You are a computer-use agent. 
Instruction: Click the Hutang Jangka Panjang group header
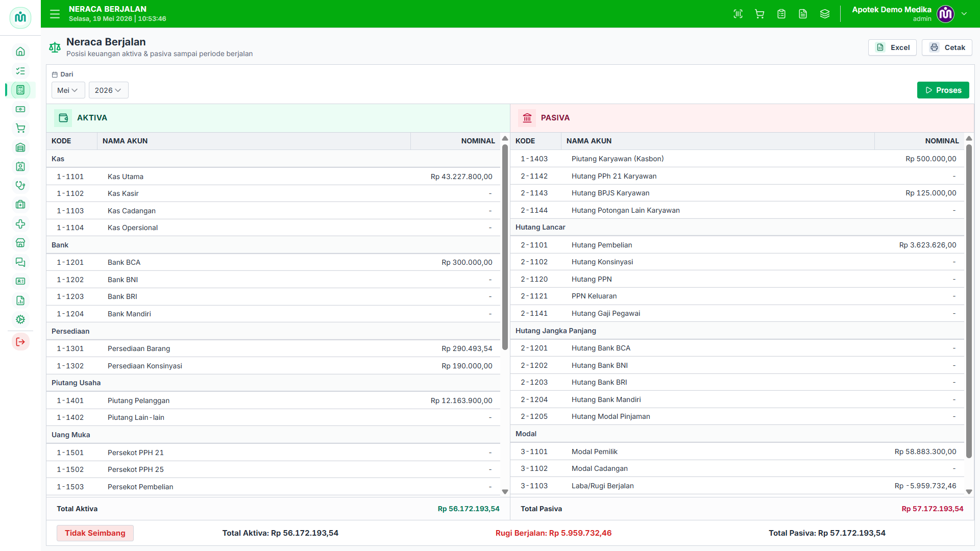(x=737, y=331)
